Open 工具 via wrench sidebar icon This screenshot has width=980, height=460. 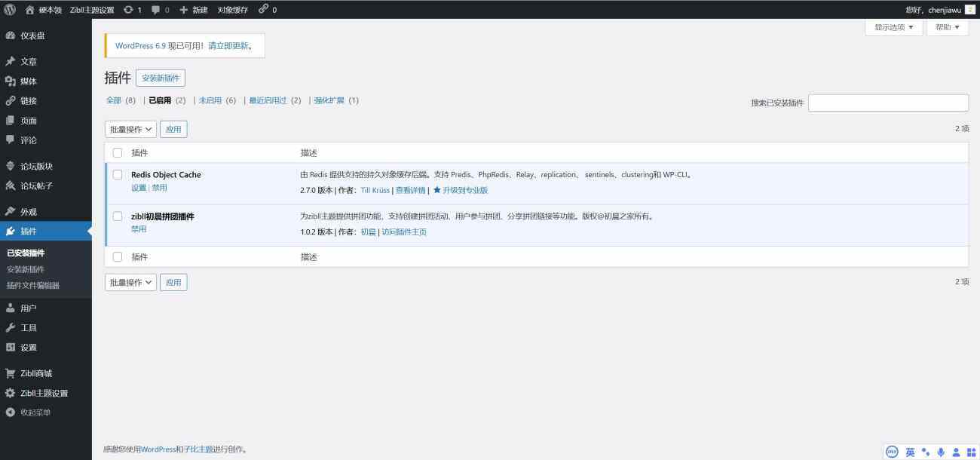(x=11, y=327)
